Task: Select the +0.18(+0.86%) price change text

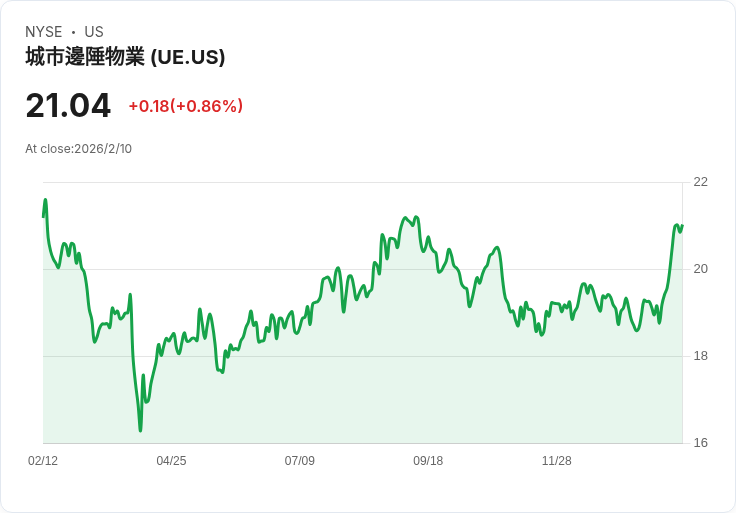Action: pos(186,106)
